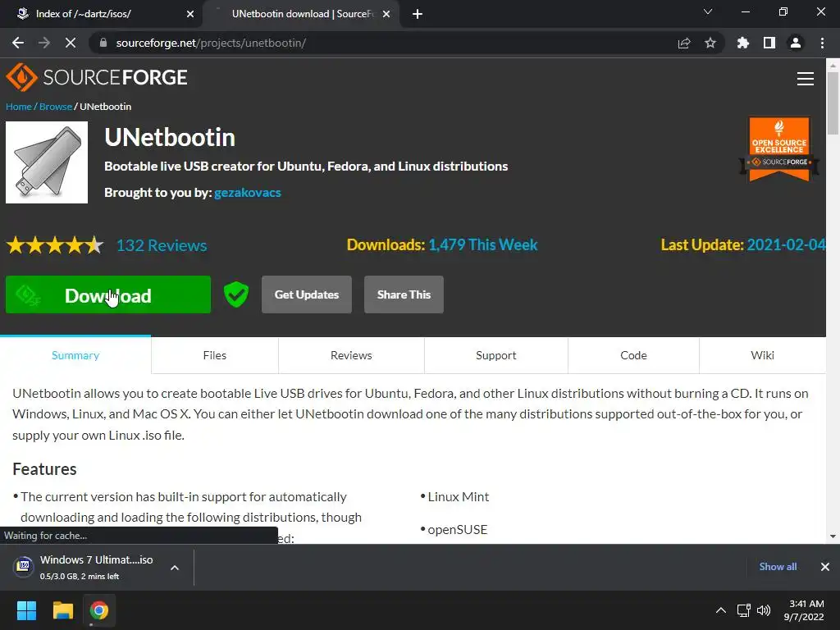The width and height of the screenshot is (840, 630).
Task: Toggle the Chrome side panel icon
Action: 769,43
